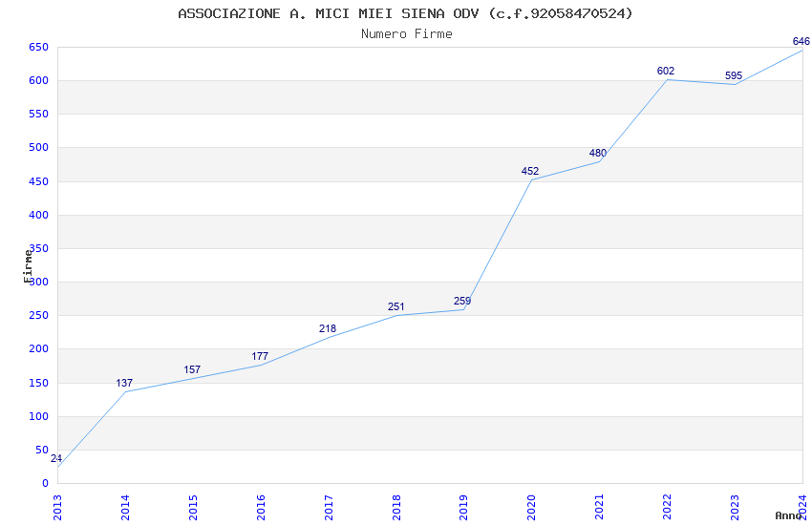
Task: Click y-axis tick value 450
Action: pos(39,181)
